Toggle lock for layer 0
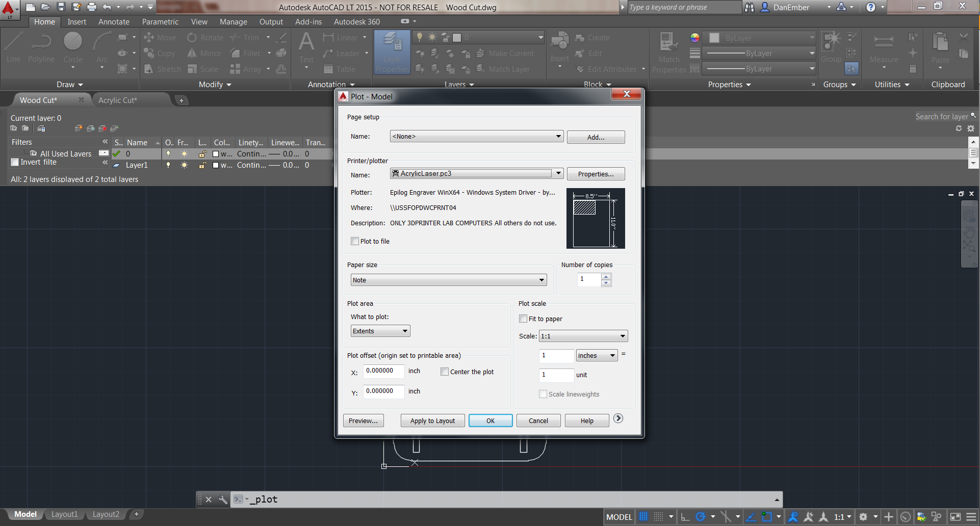980x526 pixels. point(202,154)
